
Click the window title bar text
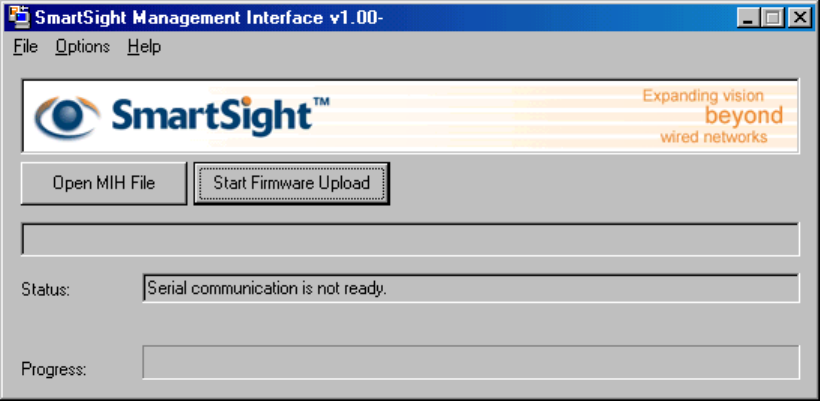[x=210, y=17]
